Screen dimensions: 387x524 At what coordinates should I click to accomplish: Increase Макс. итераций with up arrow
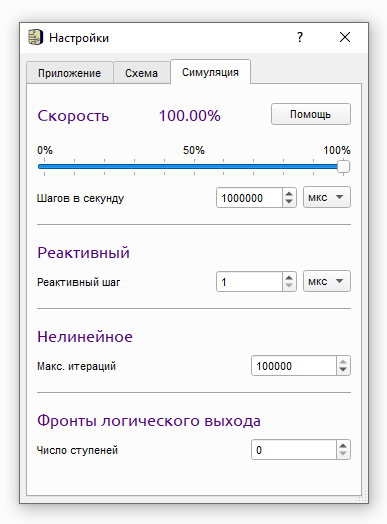(343, 362)
